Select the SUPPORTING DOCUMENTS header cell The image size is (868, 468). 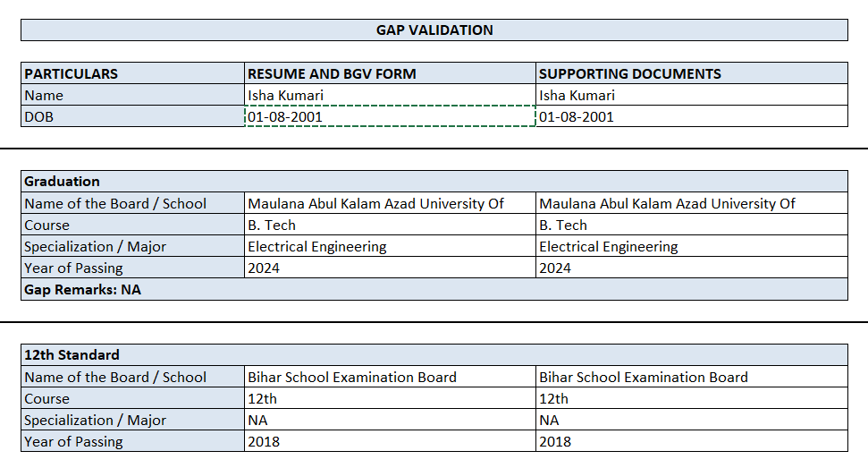pos(692,73)
